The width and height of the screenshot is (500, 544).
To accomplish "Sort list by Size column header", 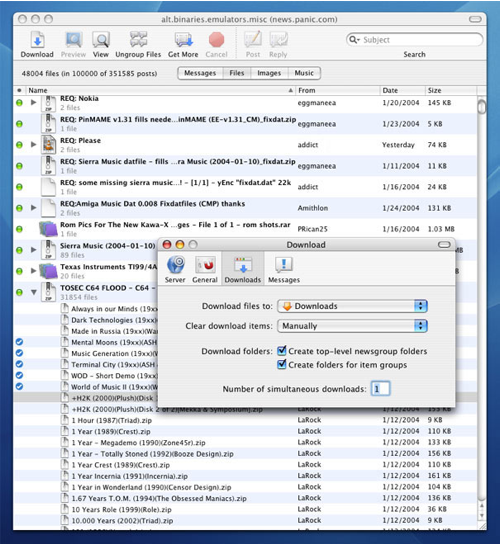I will click(x=451, y=90).
